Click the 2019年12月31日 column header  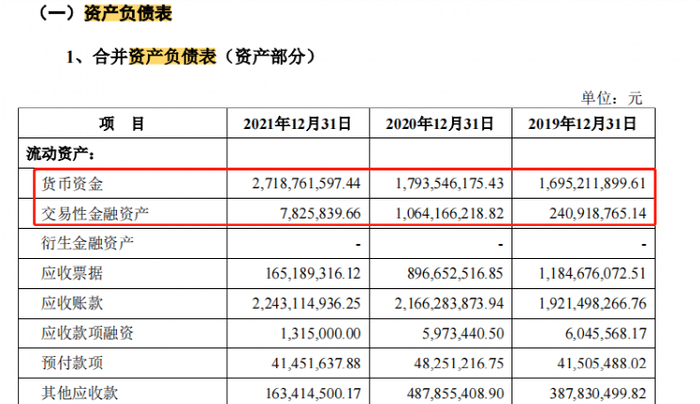pos(583,124)
